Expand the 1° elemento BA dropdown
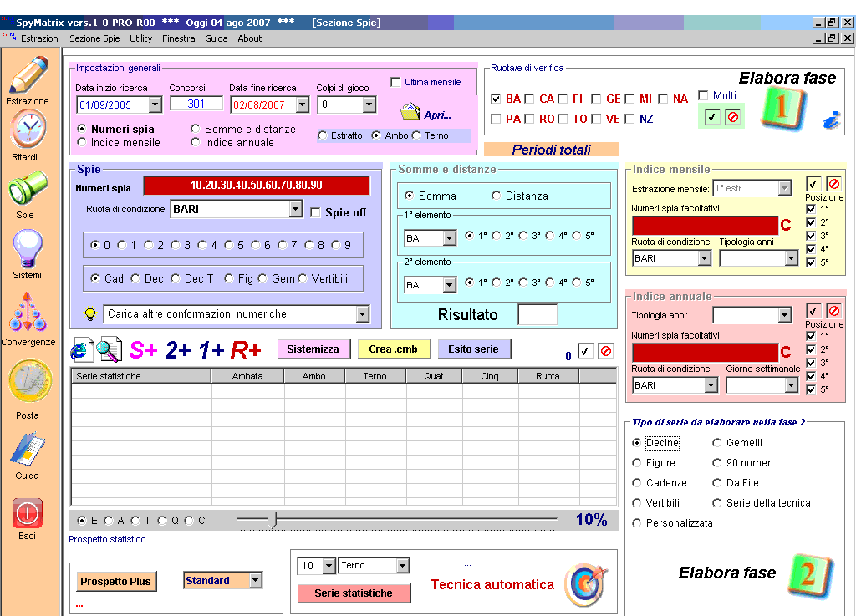The height and width of the screenshot is (616, 856). coord(449,238)
